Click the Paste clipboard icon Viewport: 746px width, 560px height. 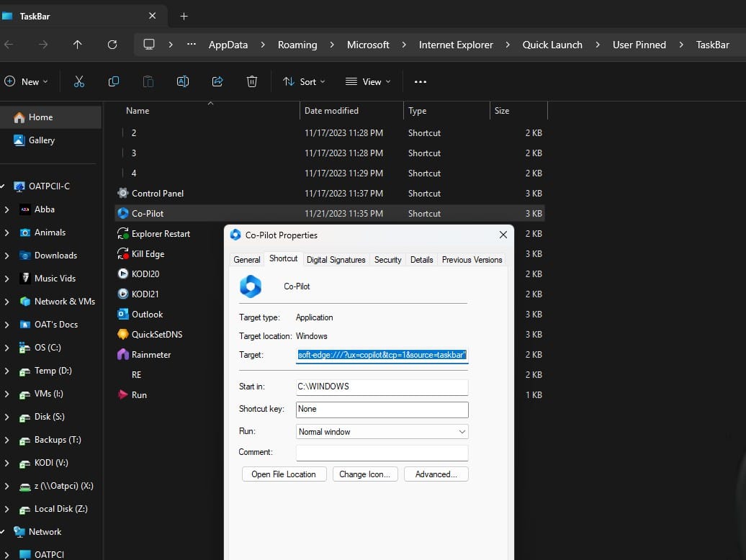[148, 82]
